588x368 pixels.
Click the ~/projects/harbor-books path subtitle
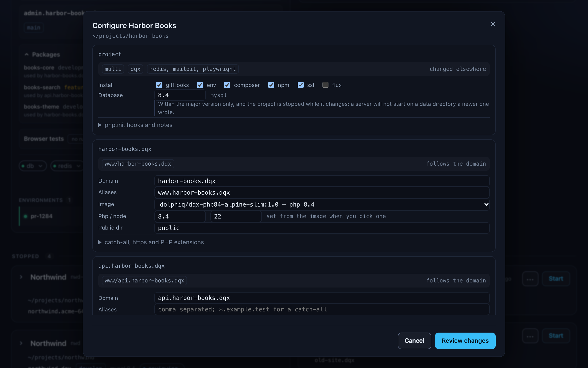point(130,36)
